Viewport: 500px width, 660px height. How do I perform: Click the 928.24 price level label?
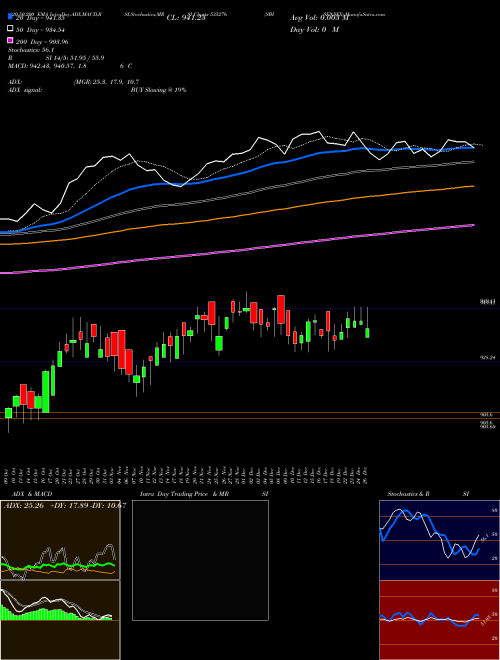(488, 357)
